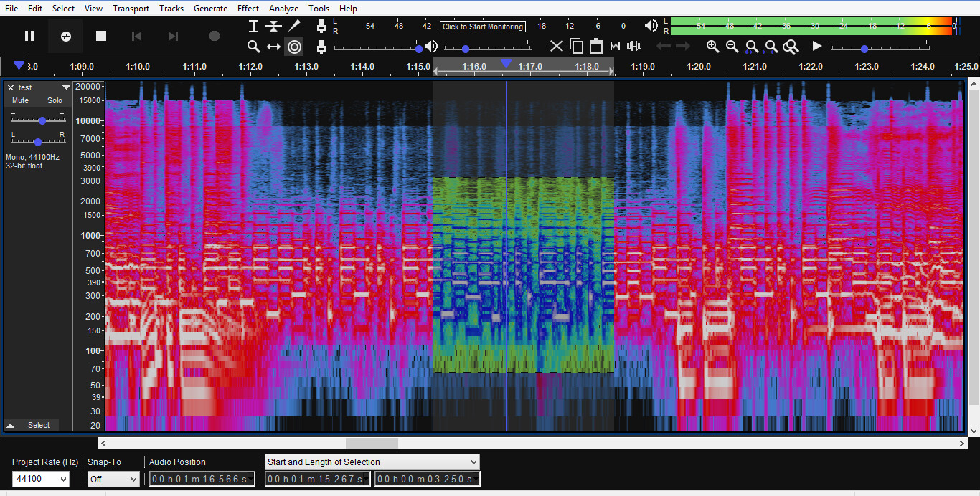Activate the Time Shift tool

point(273,46)
